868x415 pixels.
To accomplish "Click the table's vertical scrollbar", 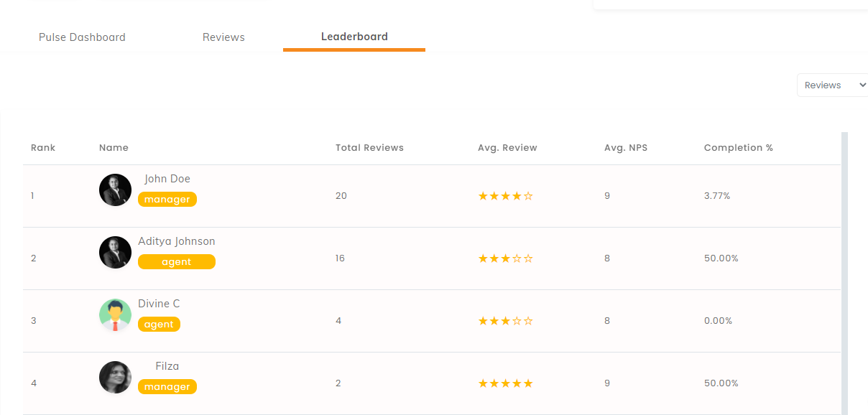I will pos(844,273).
